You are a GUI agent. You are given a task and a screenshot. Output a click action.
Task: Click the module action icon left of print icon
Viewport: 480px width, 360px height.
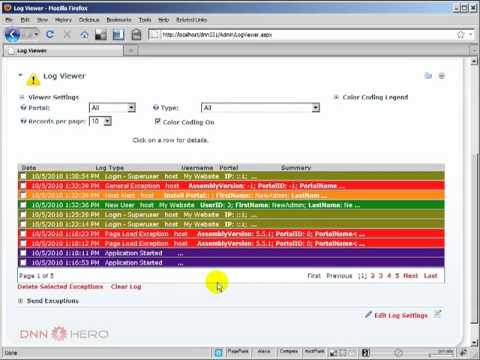coord(428,76)
